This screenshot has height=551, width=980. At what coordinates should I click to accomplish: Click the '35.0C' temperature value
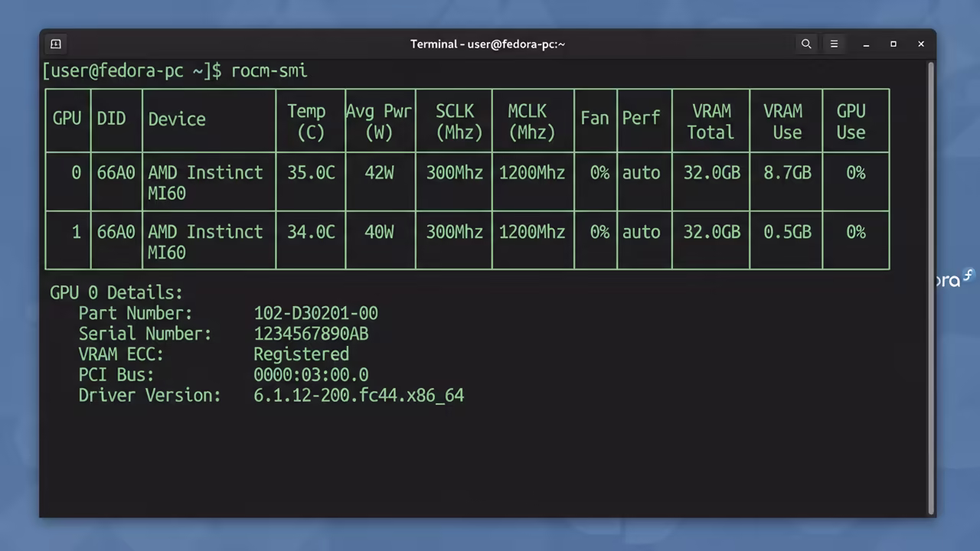pos(311,173)
